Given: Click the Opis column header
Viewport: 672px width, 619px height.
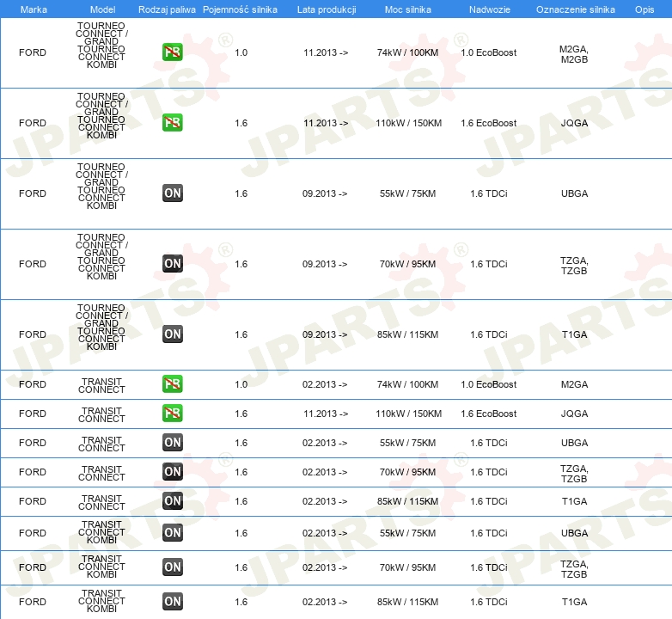Looking at the screenshot, I should (645, 9).
